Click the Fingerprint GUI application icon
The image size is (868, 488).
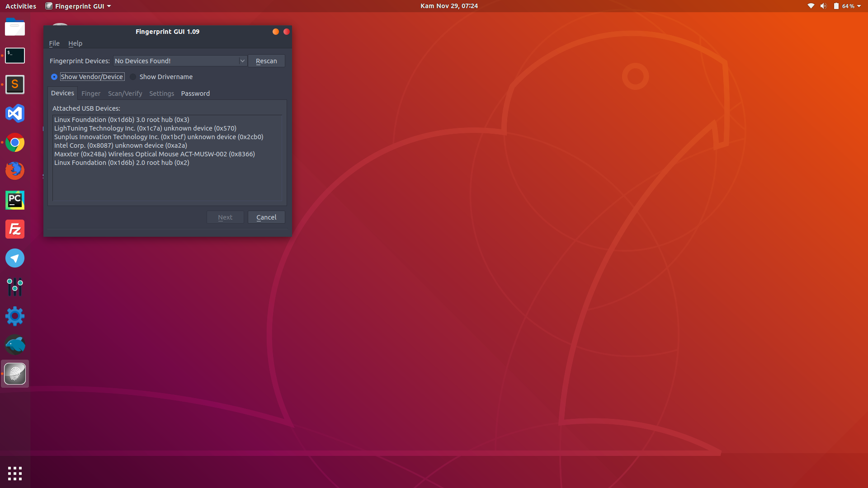[x=15, y=374]
